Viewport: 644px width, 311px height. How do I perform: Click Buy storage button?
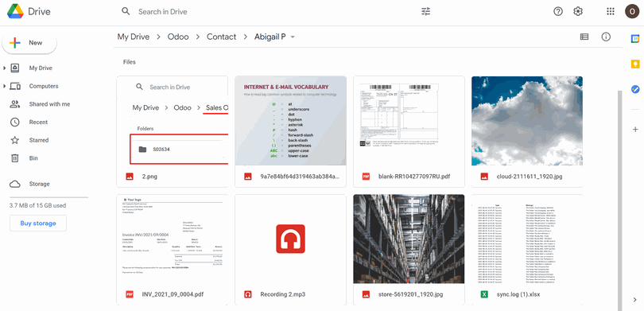click(x=38, y=224)
